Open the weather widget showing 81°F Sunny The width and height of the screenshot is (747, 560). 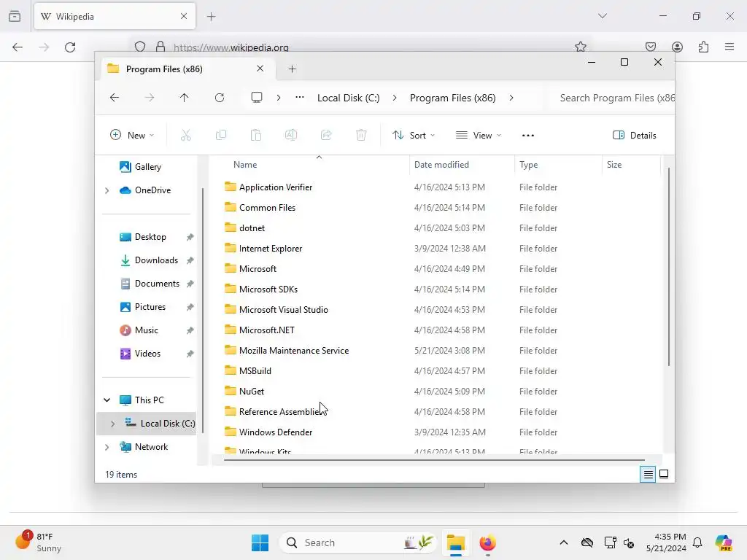38,542
